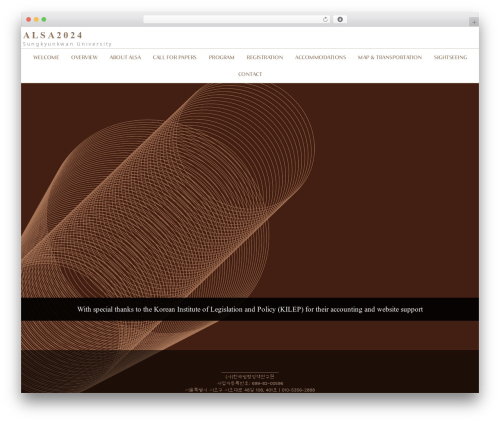This screenshot has height=423, width=500.
Task: Select MAP & TRANSPORTATION in navigation
Action: [x=390, y=57]
